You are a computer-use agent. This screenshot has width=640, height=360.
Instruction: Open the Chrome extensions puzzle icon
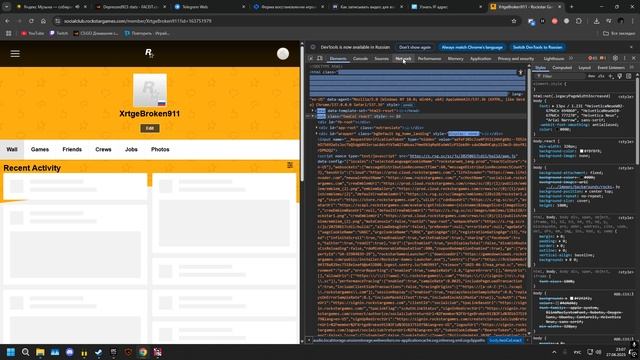(x=579, y=21)
